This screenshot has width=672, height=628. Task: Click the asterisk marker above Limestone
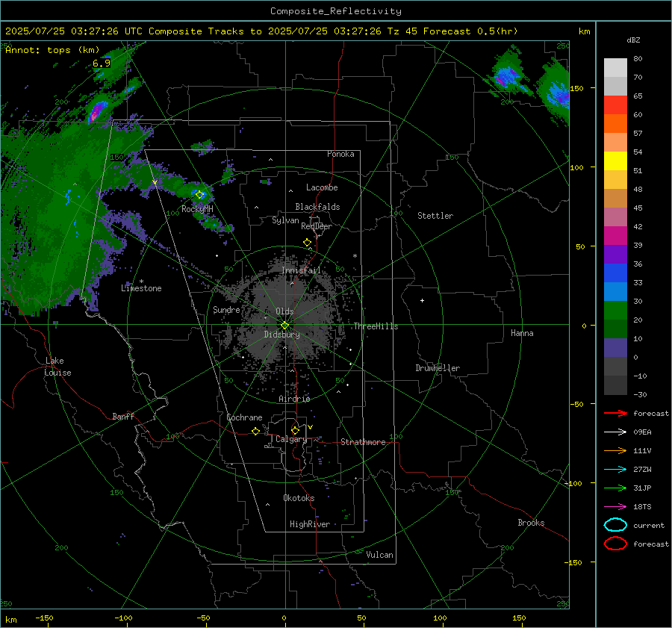[141, 282]
